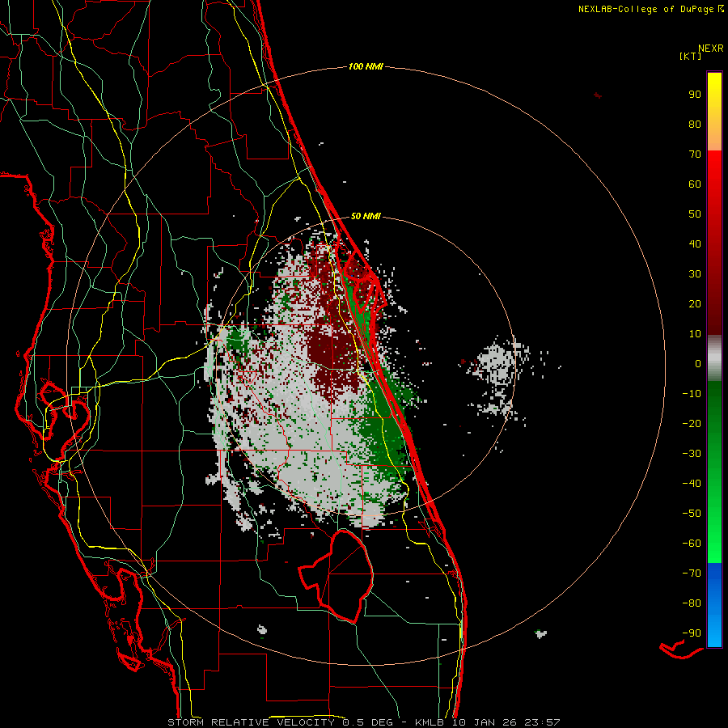The height and width of the screenshot is (728, 728).
Task: Click the 100 NMI range ring label
Action: click(x=366, y=67)
